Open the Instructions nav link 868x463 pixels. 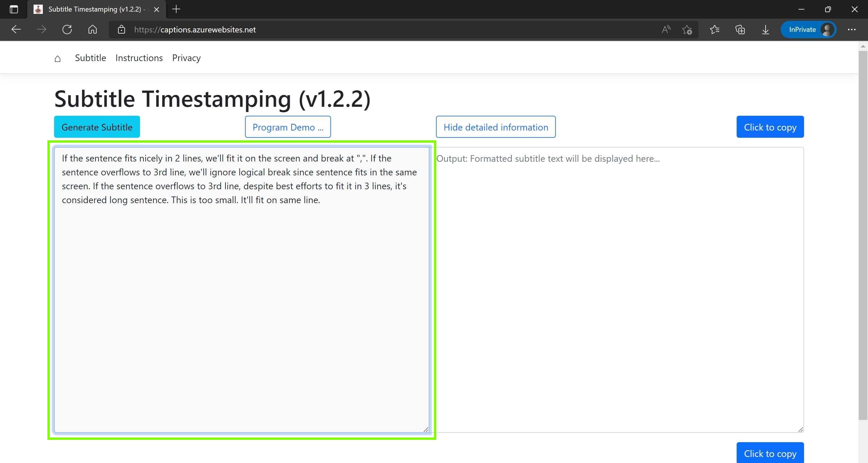(139, 58)
